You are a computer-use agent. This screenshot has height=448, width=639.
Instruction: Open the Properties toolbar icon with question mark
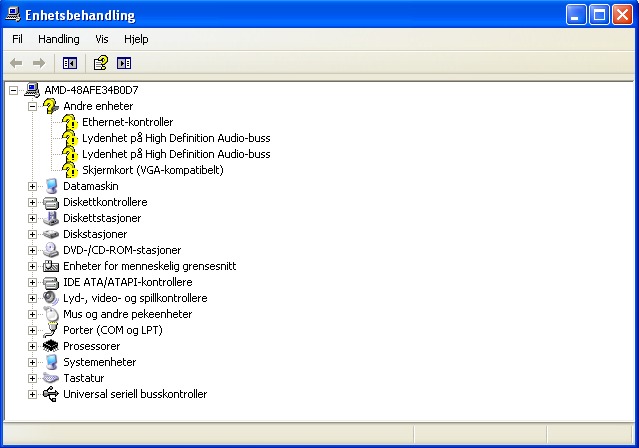(100, 63)
